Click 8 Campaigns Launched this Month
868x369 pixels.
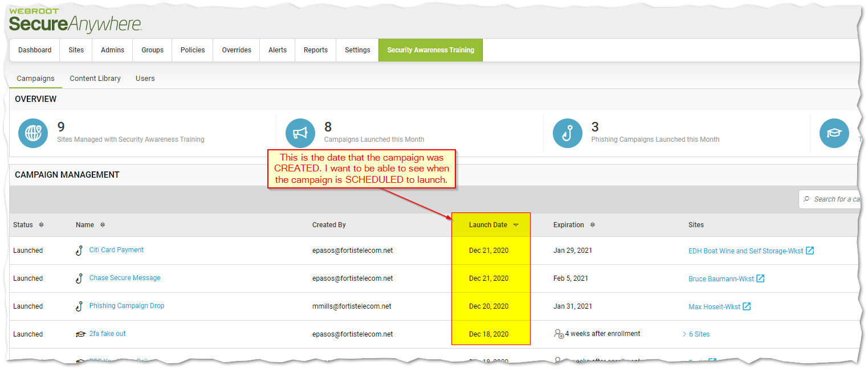point(374,133)
